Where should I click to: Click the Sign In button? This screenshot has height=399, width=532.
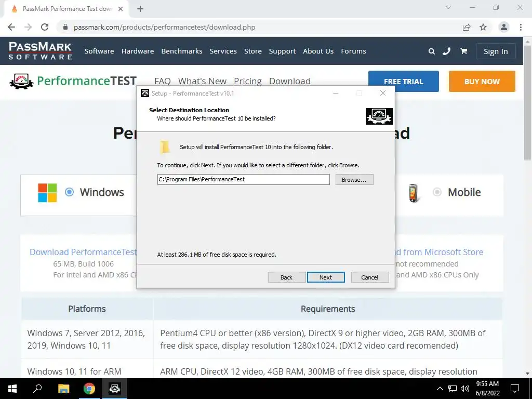(x=496, y=51)
